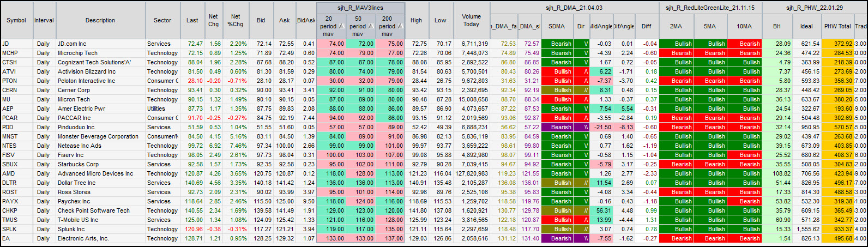Select the ATVI symbol cell
The width and height of the screenshot is (868, 247).
click(x=16, y=71)
